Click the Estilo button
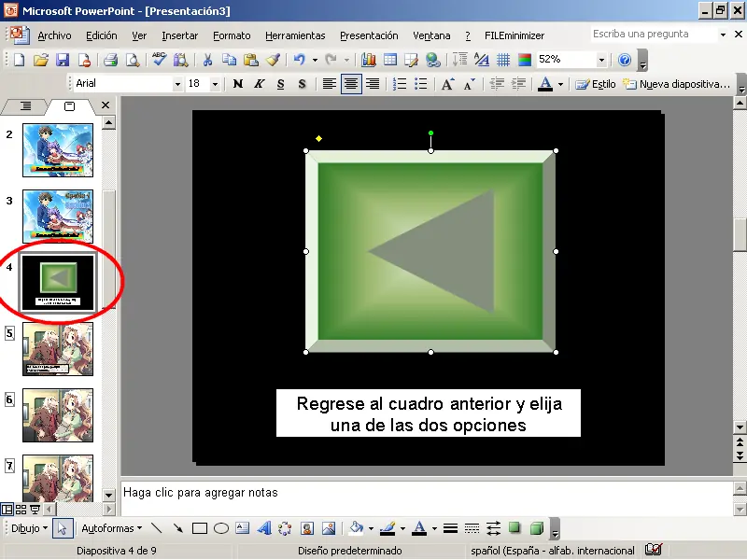 [x=596, y=84]
